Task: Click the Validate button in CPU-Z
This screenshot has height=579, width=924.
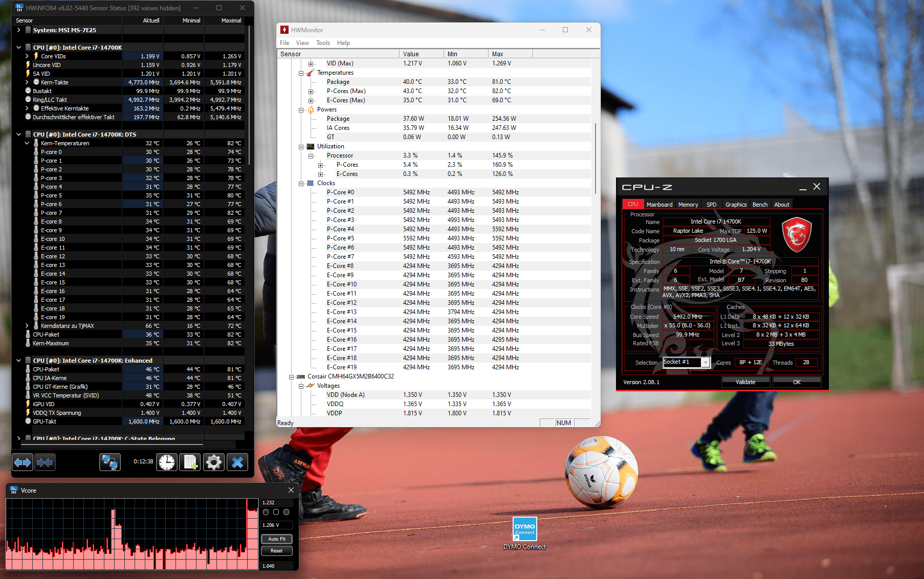Action: point(745,382)
